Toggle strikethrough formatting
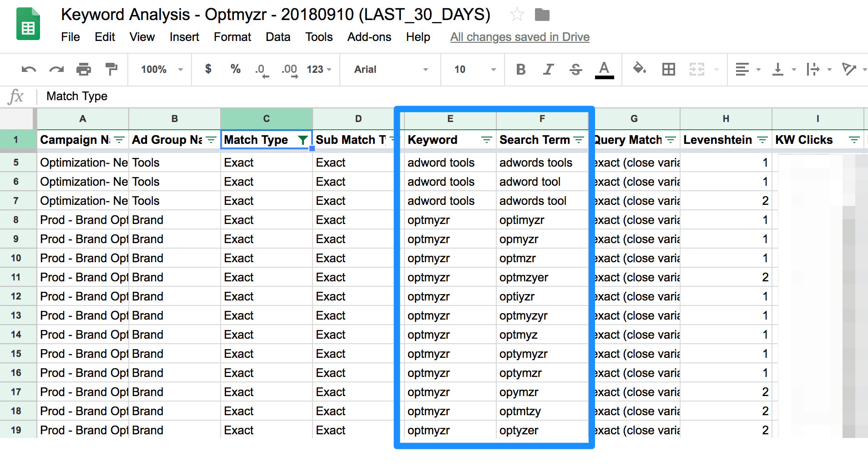Image resolution: width=868 pixels, height=468 pixels. (x=575, y=69)
